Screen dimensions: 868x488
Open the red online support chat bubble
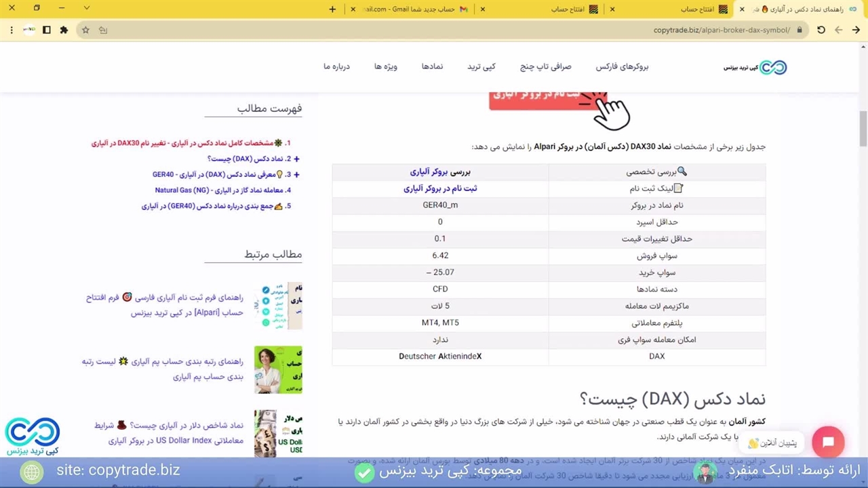[828, 443]
